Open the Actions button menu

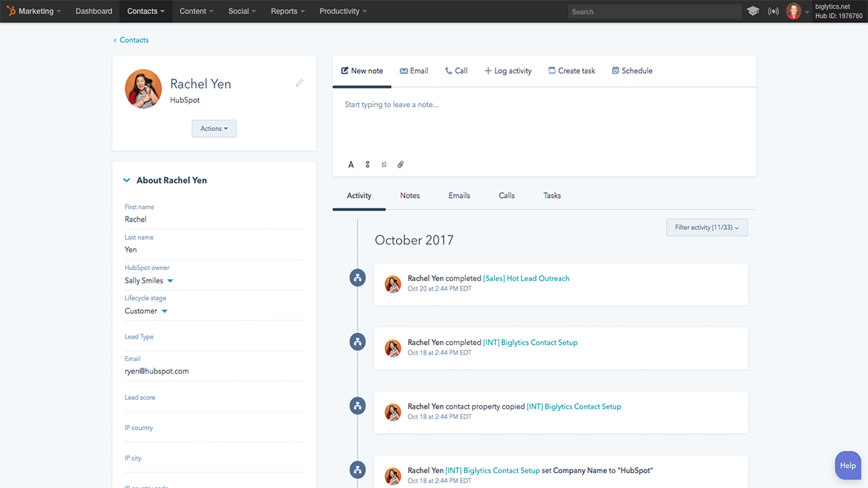tap(214, 128)
